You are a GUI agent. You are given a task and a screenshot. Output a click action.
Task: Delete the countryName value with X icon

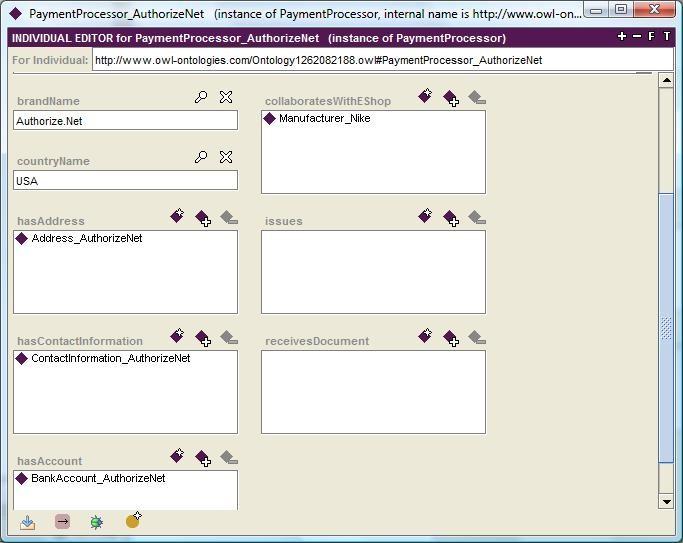226,157
